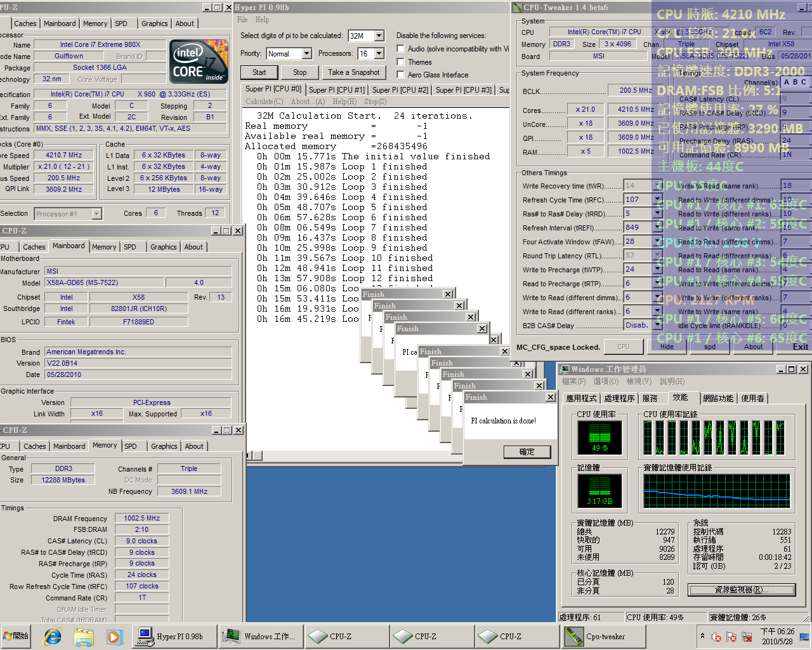
Task: Click the 實體記憶體使用記錄 graph
Action: click(716, 491)
